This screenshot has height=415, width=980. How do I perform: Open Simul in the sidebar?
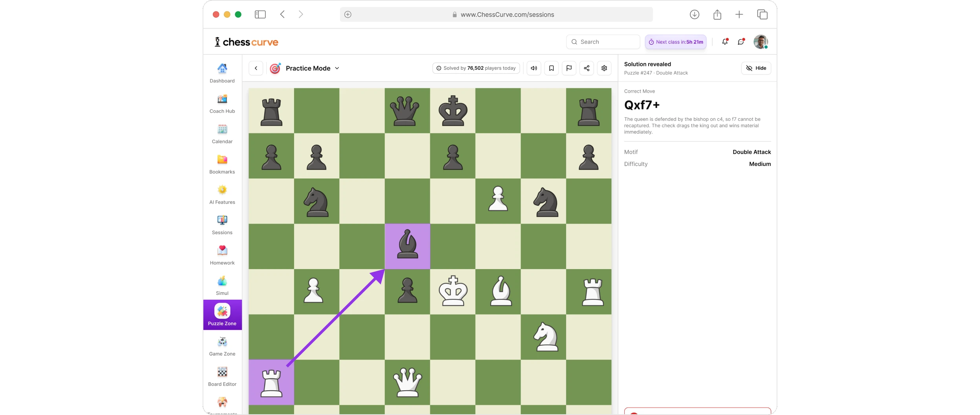click(222, 286)
